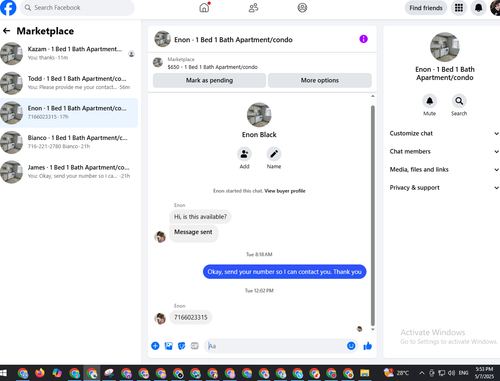The height and width of the screenshot is (381, 500).
Task: Click More options button
Action: pos(320,80)
